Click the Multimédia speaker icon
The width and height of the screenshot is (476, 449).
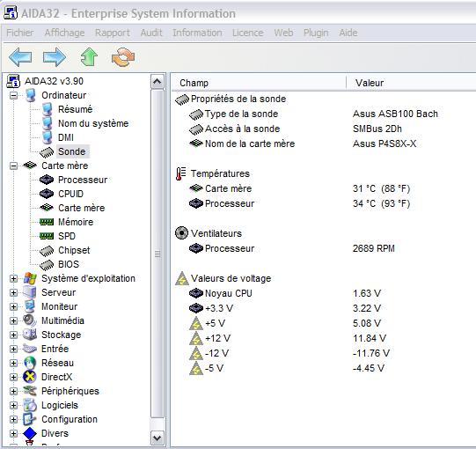(x=30, y=320)
